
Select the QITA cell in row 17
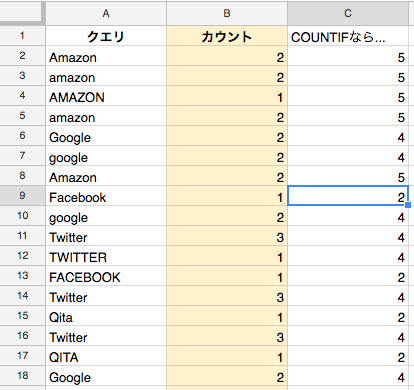(106, 356)
